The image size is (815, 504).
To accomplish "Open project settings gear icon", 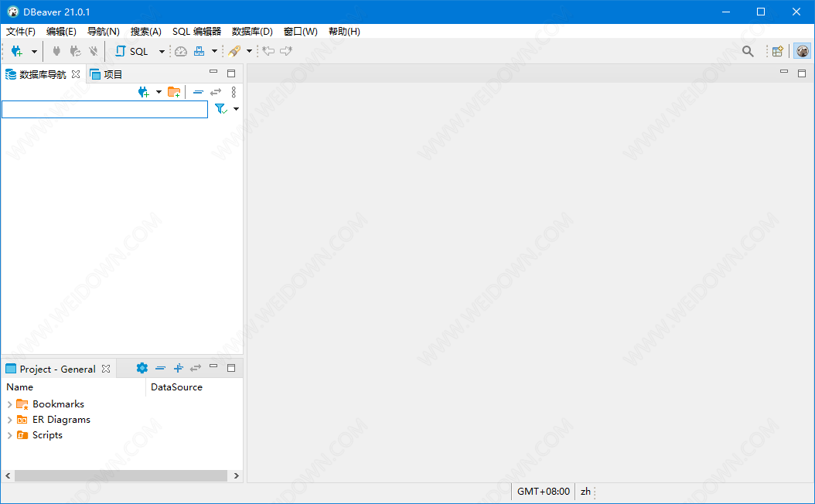I will [142, 368].
